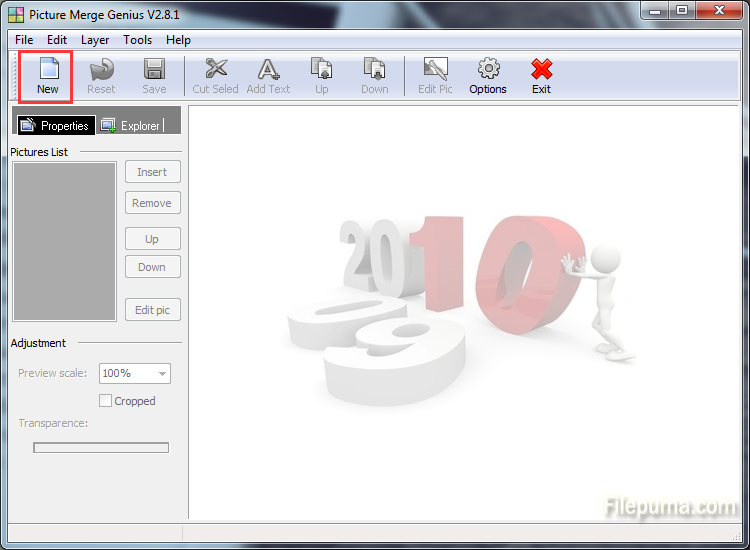
Task: Choose the Add Text tool
Action: point(268,69)
